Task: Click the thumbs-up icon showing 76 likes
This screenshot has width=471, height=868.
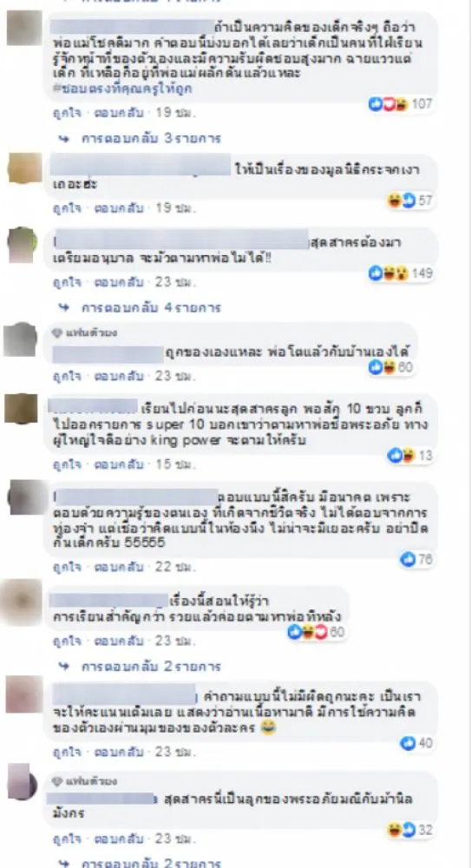Action: pos(408,559)
